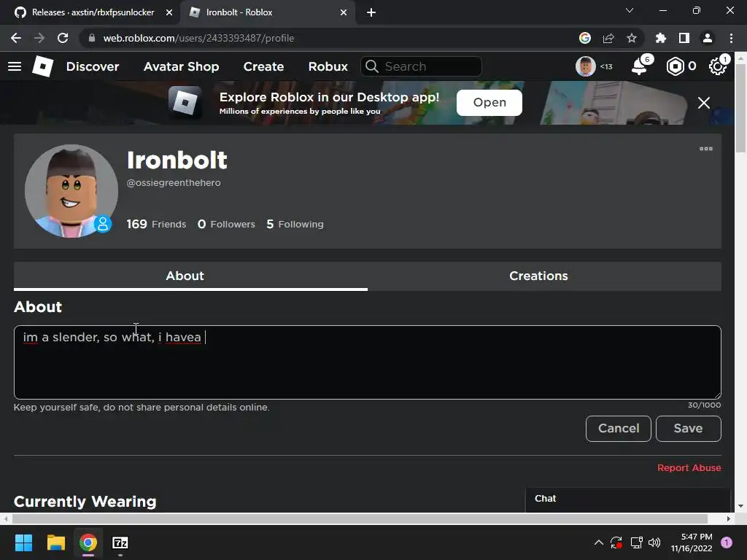Open the Robux balance icon

pos(675,66)
